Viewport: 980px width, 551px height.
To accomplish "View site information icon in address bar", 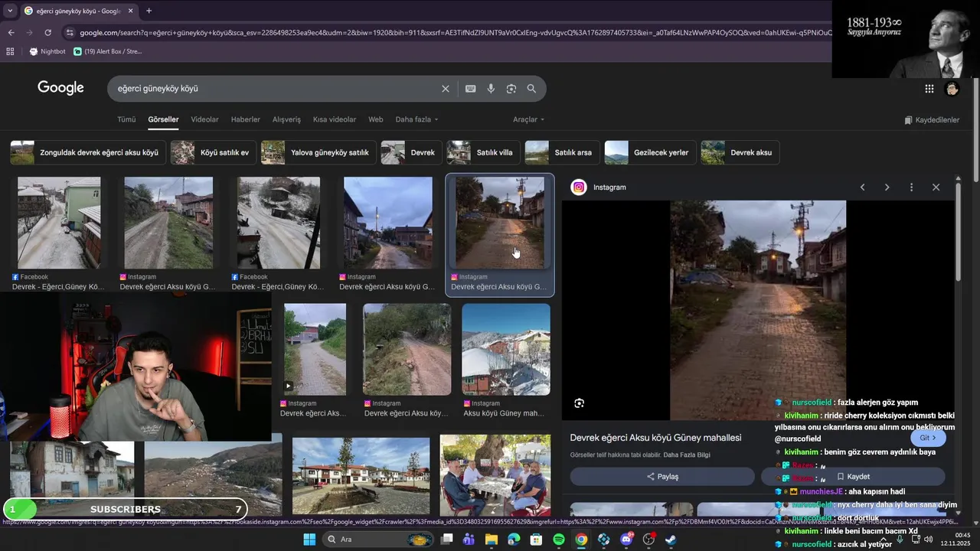I will [x=70, y=33].
